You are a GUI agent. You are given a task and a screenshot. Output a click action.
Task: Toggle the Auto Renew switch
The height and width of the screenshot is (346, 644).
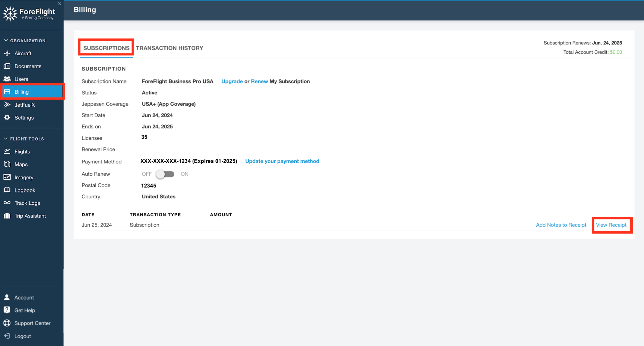tap(165, 174)
